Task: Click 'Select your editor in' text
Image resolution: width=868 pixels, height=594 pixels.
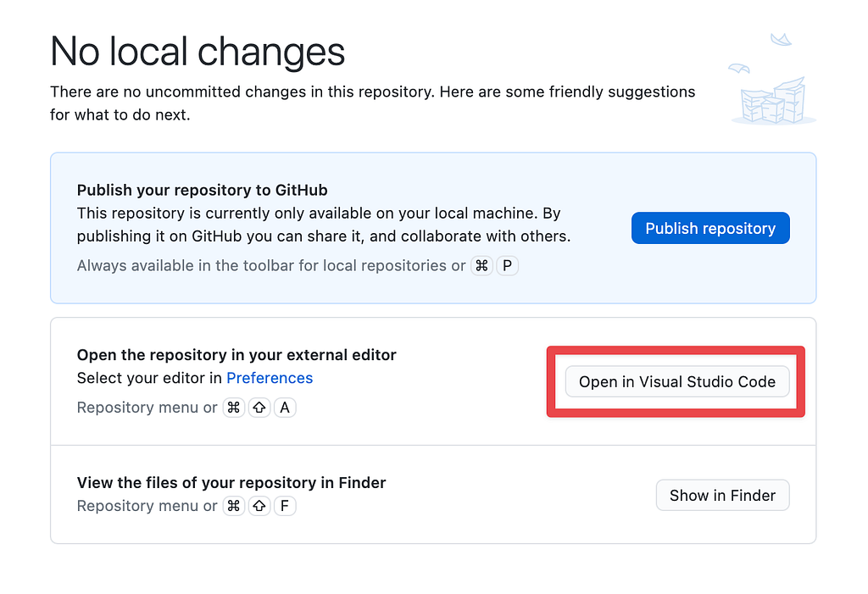Action: click(149, 378)
